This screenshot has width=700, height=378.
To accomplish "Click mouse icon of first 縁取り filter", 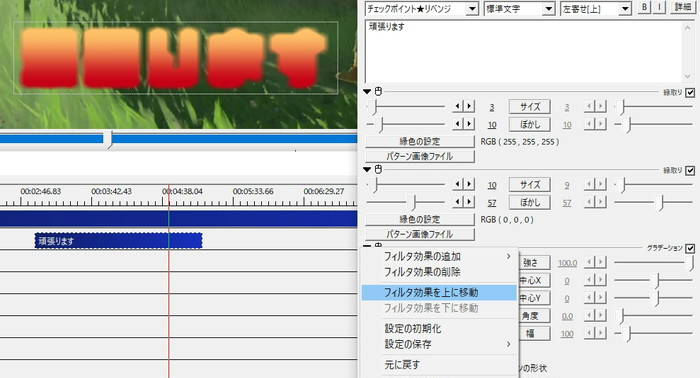I will [378, 91].
